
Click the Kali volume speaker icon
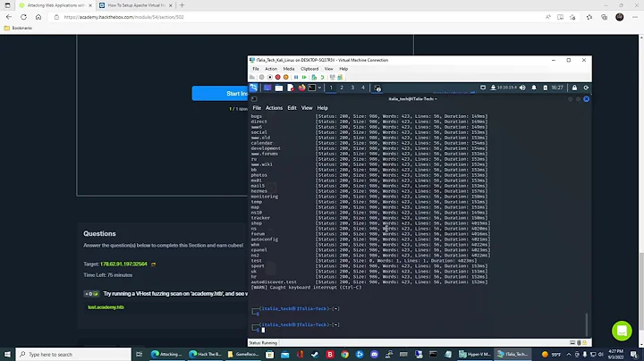(x=522, y=88)
